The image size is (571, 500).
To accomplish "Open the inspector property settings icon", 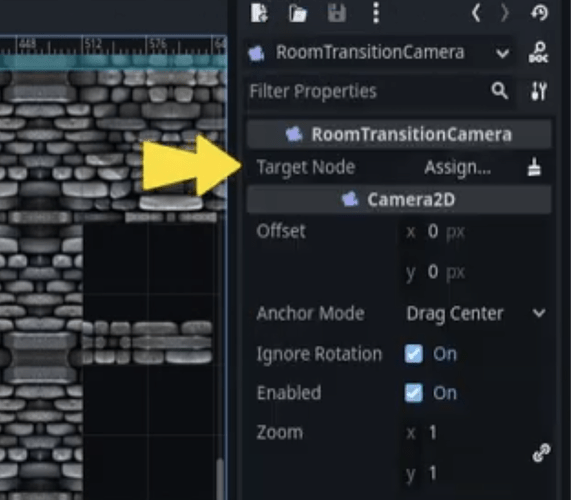I will (539, 91).
